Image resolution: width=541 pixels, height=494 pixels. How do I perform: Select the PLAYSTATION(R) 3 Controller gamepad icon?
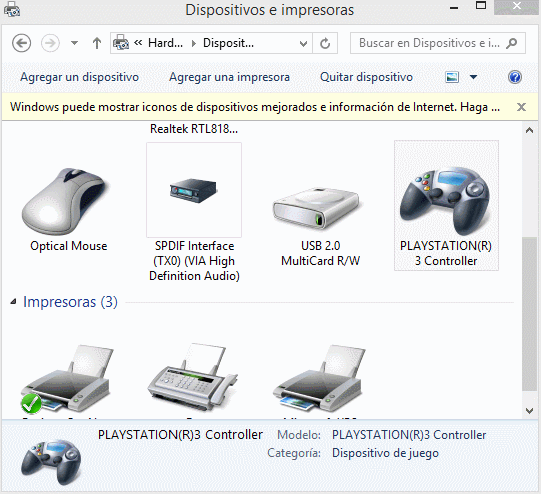tap(445, 200)
